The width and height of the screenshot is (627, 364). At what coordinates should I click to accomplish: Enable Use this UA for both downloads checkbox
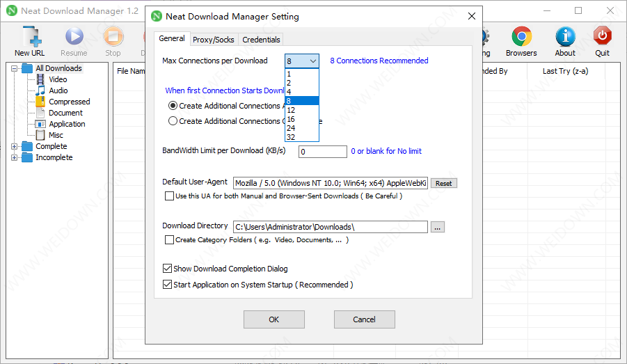click(170, 196)
